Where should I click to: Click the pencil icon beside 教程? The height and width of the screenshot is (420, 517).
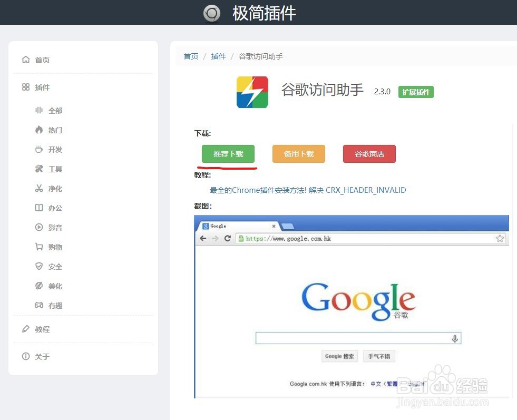click(x=26, y=329)
